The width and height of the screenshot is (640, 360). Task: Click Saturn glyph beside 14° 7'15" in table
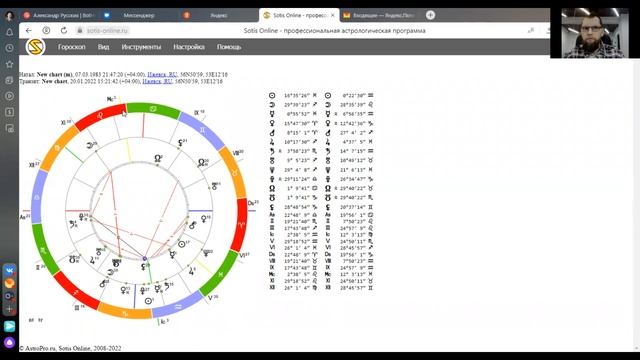pos(328,151)
